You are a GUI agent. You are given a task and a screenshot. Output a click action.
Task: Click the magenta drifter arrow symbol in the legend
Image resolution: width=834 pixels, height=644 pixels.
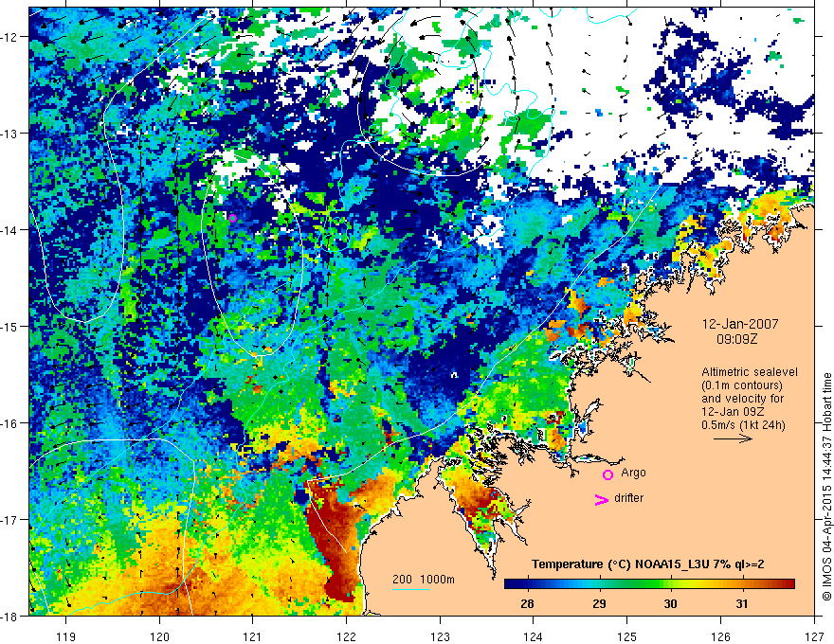click(601, 499)
